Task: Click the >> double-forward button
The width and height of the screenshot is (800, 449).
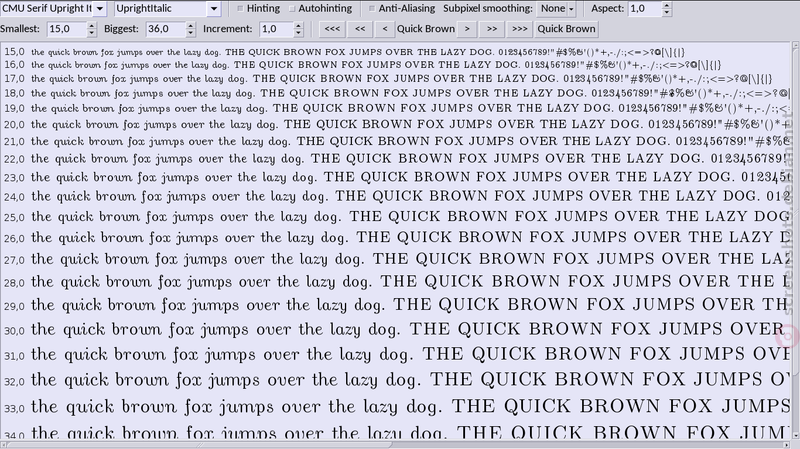Action: [x=492, y=29]
